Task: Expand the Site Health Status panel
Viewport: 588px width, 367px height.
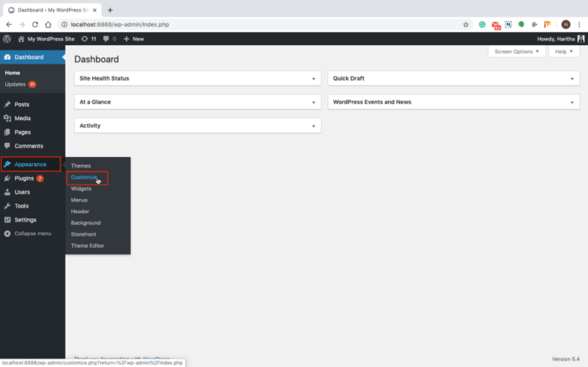Action: pyautogui.click(x=313, y=79)
